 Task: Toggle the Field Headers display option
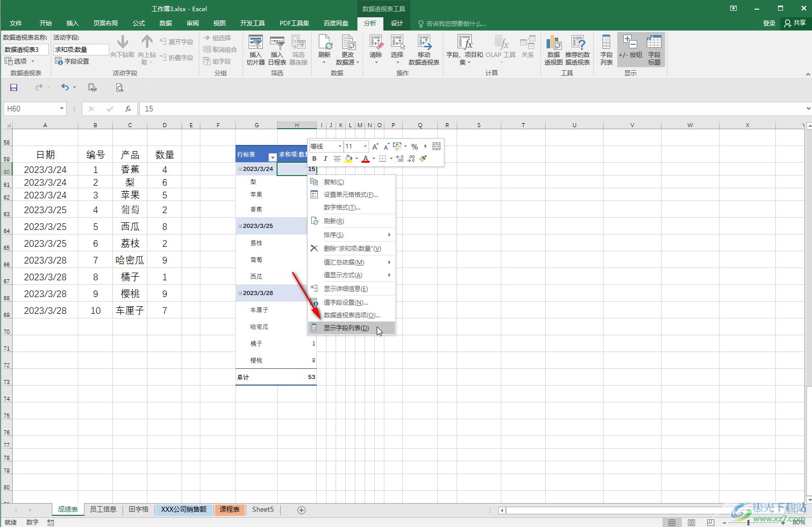pos(654,50)
